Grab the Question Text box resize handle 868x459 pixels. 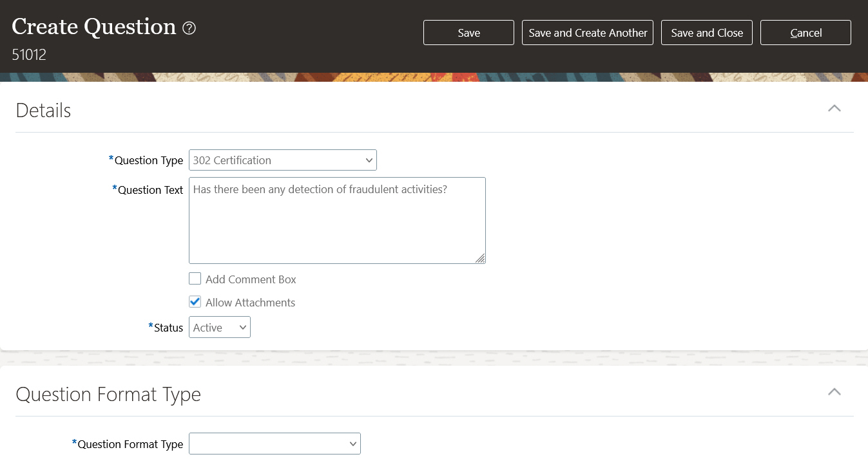(480, 258)
